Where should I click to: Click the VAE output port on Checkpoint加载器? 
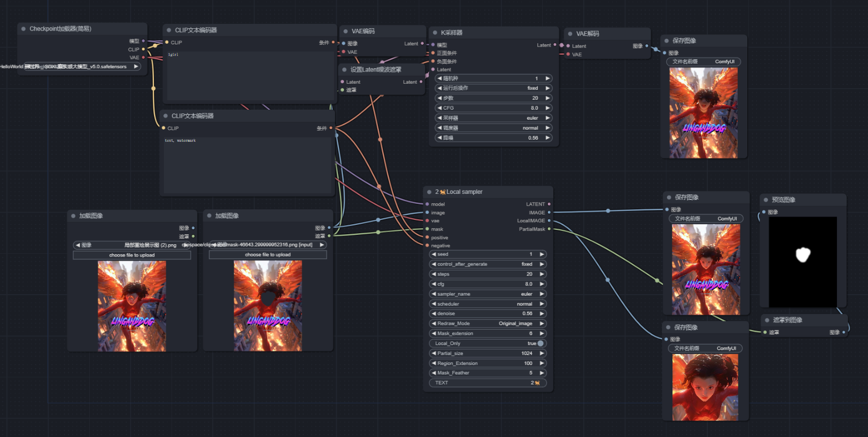[143, 57]
